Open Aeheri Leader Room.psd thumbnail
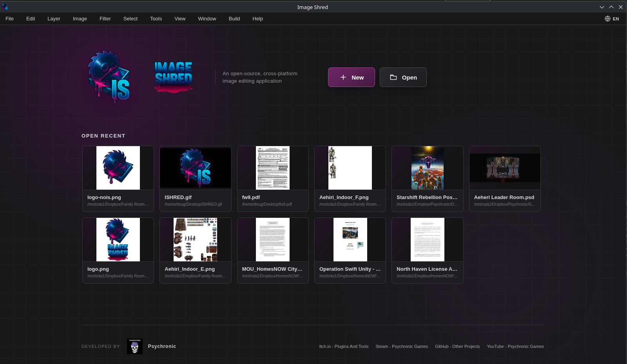This screenshot has width=627, height=364. pos(505,168)
